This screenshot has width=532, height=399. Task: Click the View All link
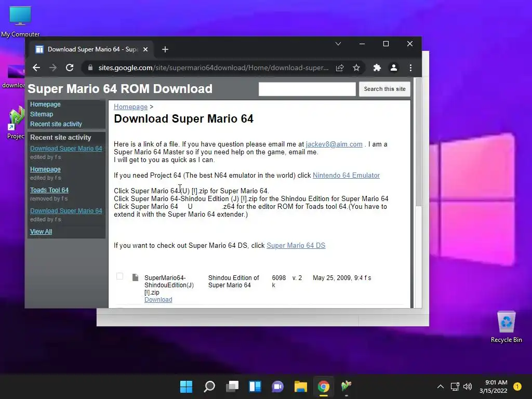coord(41,231)
